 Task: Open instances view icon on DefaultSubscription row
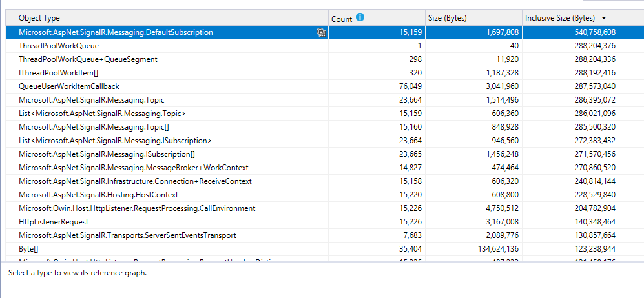(321, 32)
